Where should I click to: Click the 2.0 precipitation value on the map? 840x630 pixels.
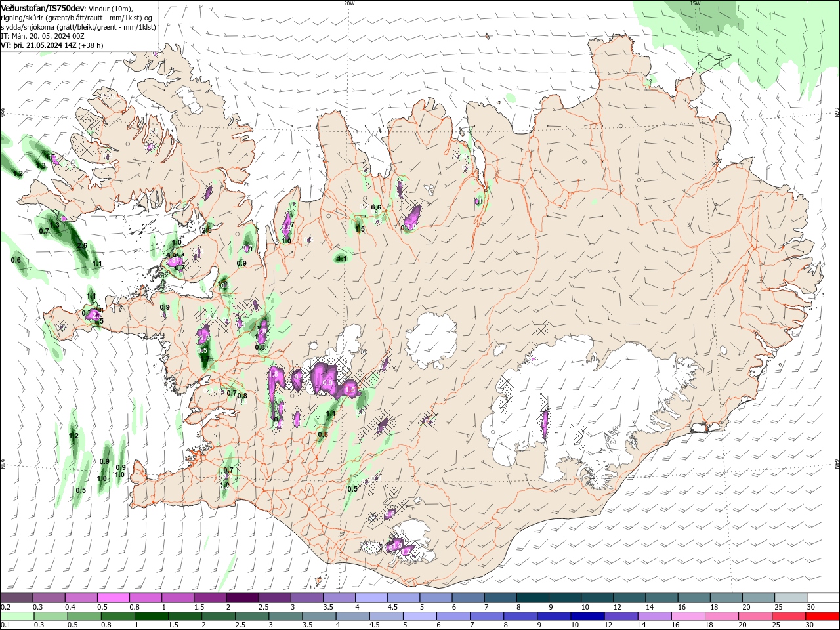click(x=207, y=230)
